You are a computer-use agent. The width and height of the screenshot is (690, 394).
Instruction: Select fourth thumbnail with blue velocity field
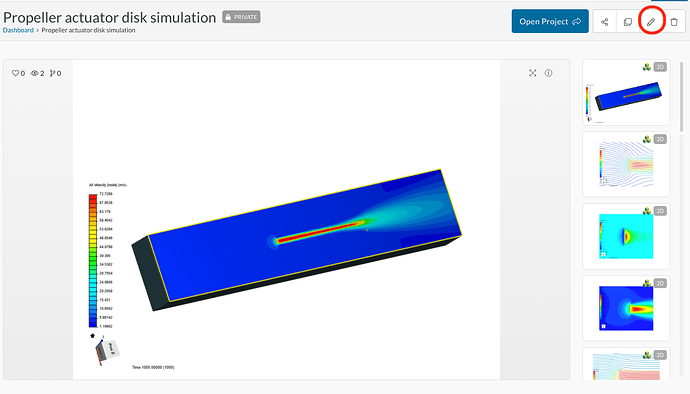(626, 308)
